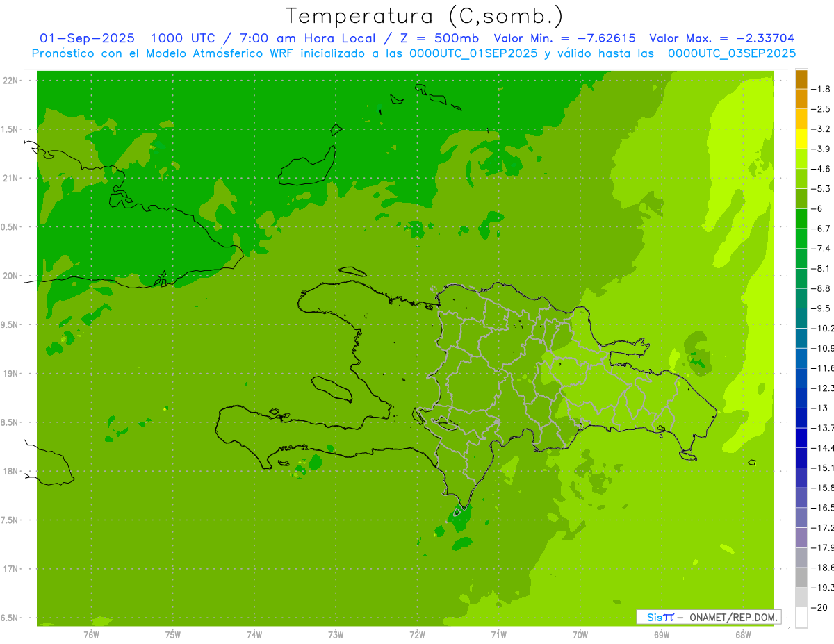Click the '20N' latitude label
The height and width of the screenshot is (644, 834).
[x=10, y=276]
